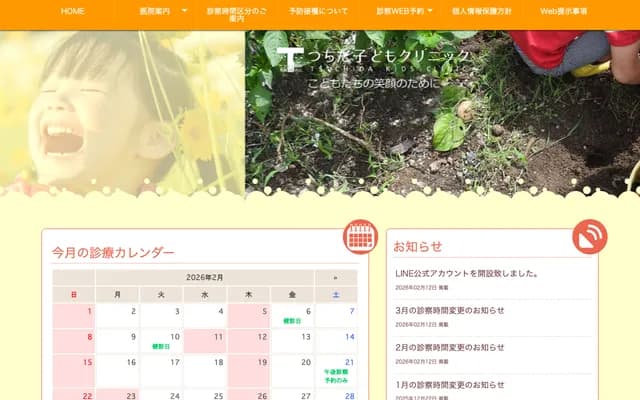Open 1月の診察時間変更のお知らせ notice
The height and width of the screenshot is (400, 640).
click(449, 385)
